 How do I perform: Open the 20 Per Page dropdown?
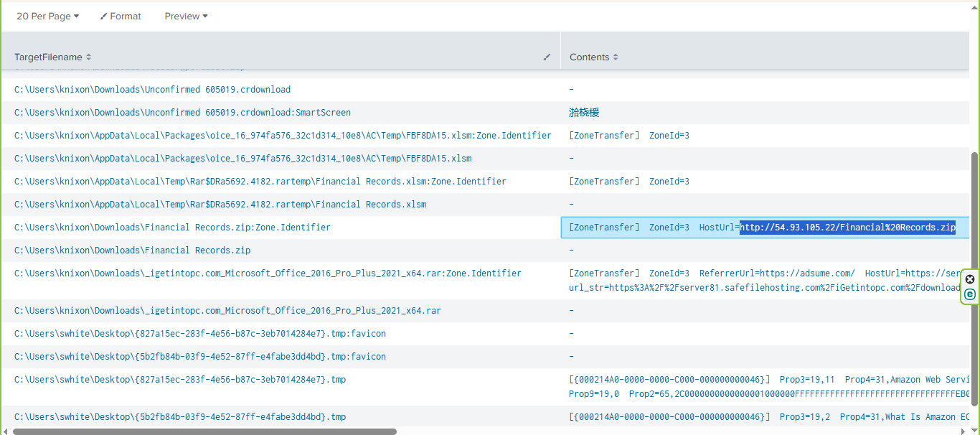tap(48, 16)
